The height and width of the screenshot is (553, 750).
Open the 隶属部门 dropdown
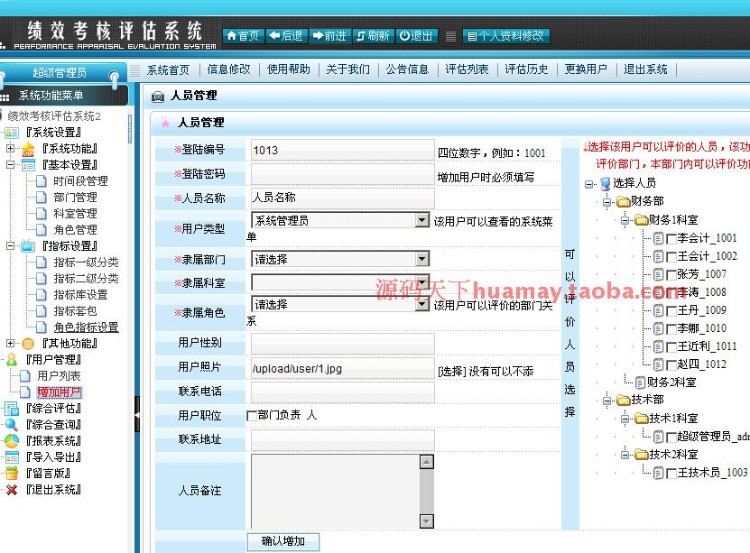(340, 259)
